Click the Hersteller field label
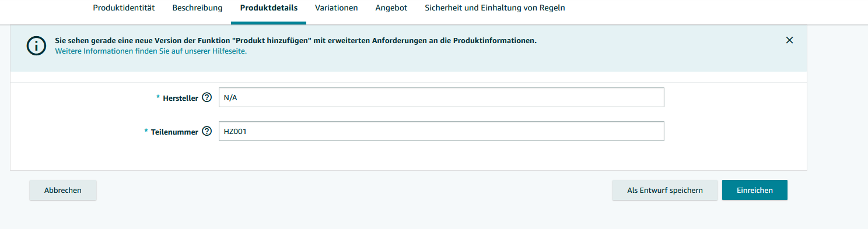 [180, 98]
